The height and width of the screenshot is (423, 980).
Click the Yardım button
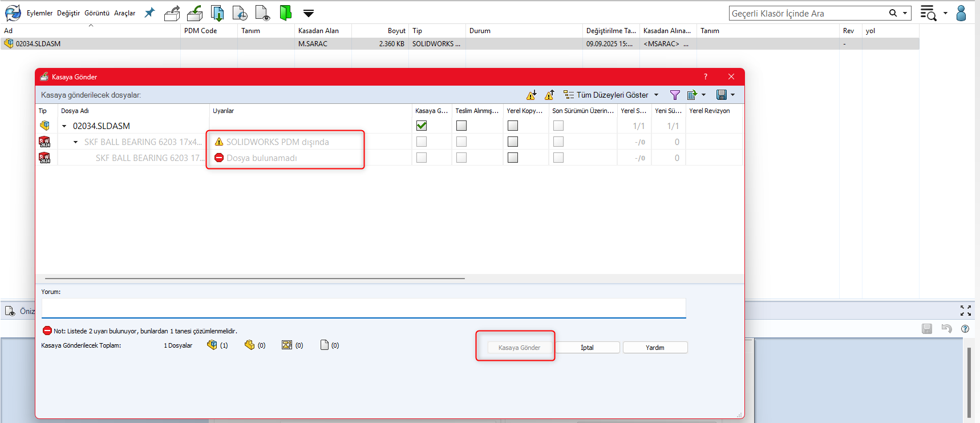point(655,348)
